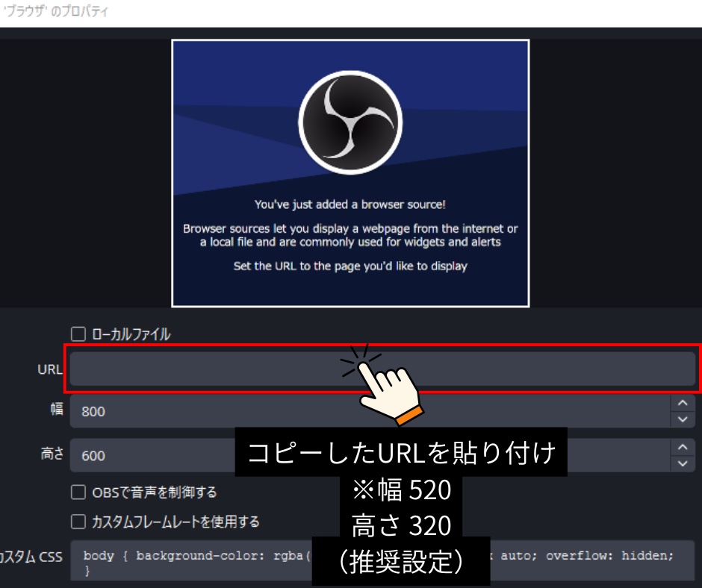Click the 'ブラウザ' のプロパティ title text
This screenshot has height=588, width=702.
point(54,10)
